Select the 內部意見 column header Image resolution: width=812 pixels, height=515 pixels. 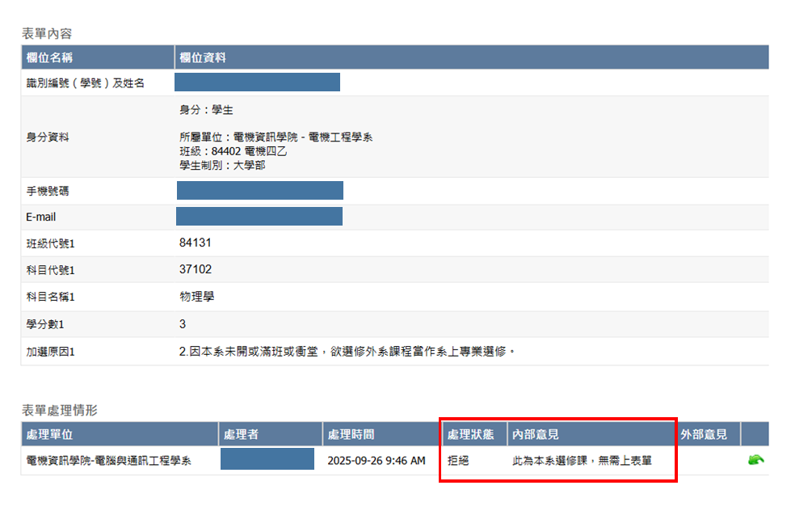(x=536, y=434)
